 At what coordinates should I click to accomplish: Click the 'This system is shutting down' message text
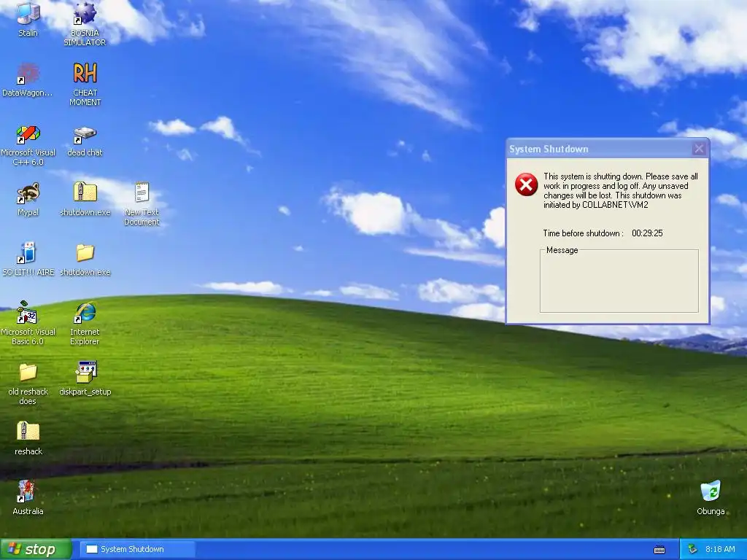pos(621,190)
